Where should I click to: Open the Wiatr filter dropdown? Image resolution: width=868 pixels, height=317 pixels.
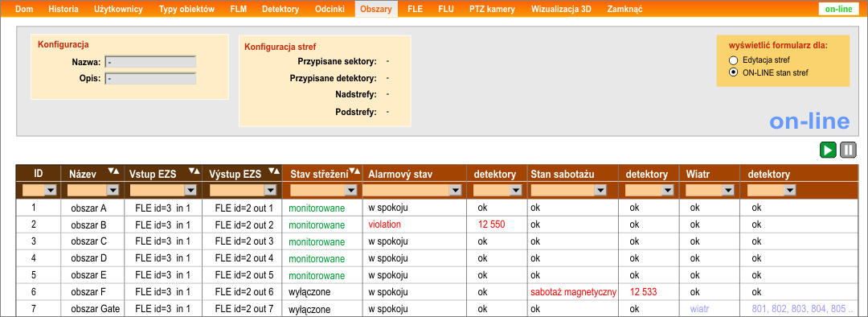[x=728, y=190]
